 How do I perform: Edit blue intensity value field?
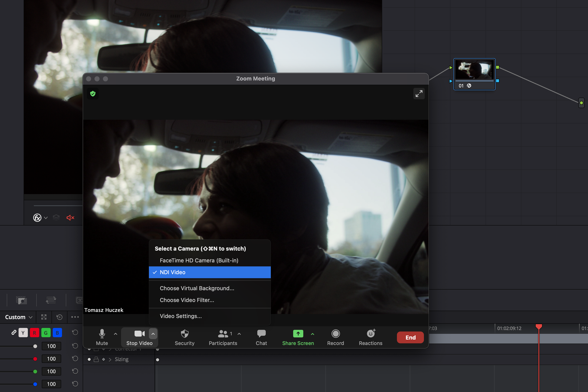(x=51, y=384)
